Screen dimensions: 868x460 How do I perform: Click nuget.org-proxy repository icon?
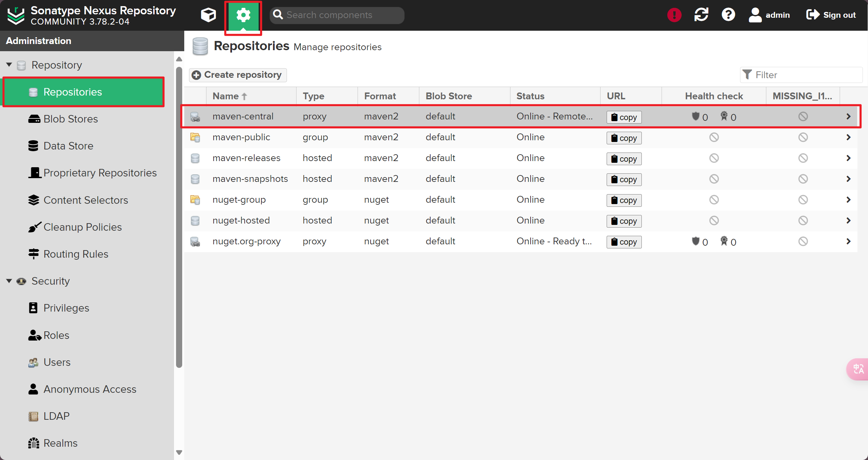pos(195,242)
